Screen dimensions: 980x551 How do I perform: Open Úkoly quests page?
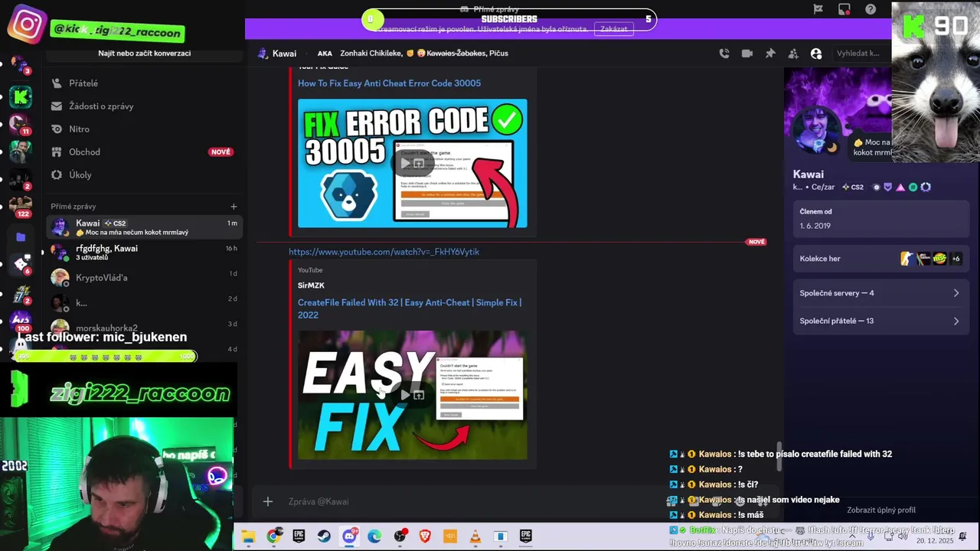coord(144,175)
